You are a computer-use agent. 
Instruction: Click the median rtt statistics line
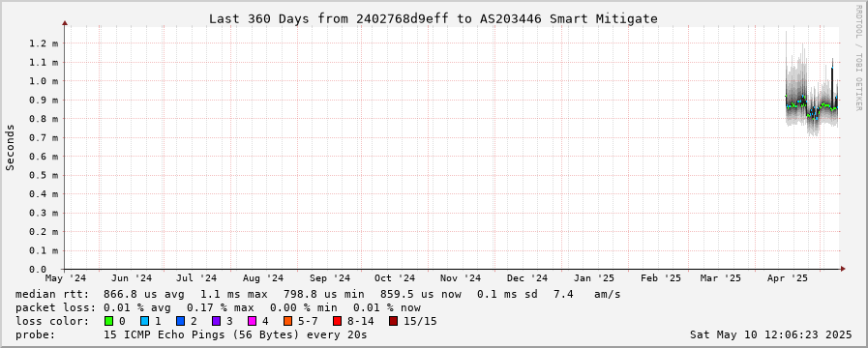tap(317, 294)
